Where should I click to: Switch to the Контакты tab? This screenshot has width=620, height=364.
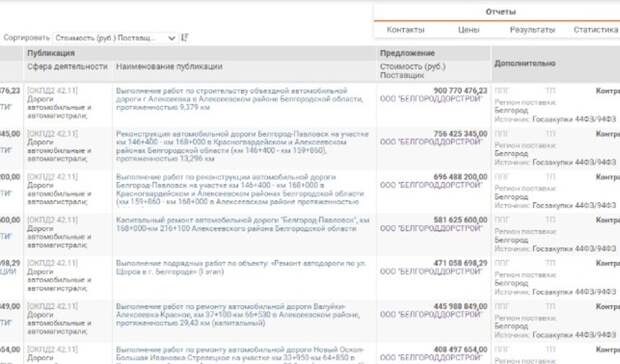(x=405, y=30)
